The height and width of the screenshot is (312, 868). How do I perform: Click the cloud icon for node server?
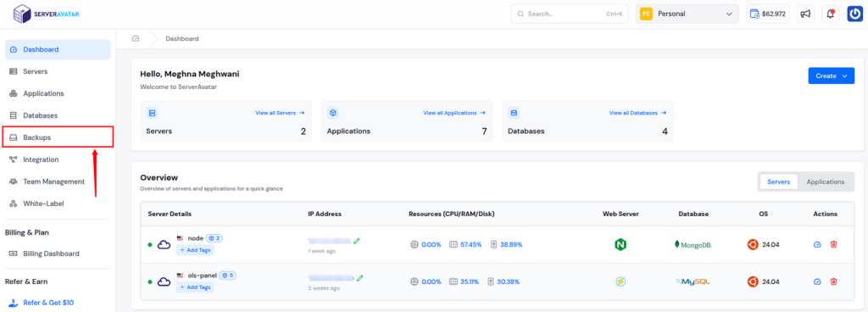[x=164, y=244]
